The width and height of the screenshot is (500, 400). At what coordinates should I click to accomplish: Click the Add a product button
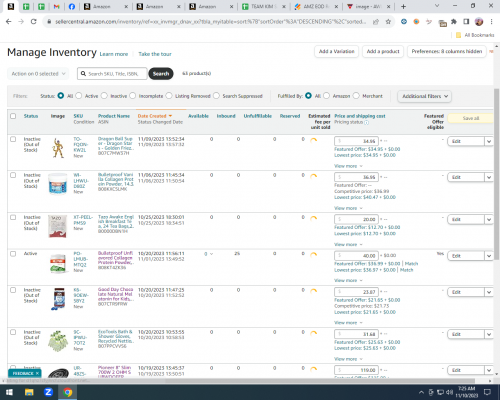pos(383,51)
